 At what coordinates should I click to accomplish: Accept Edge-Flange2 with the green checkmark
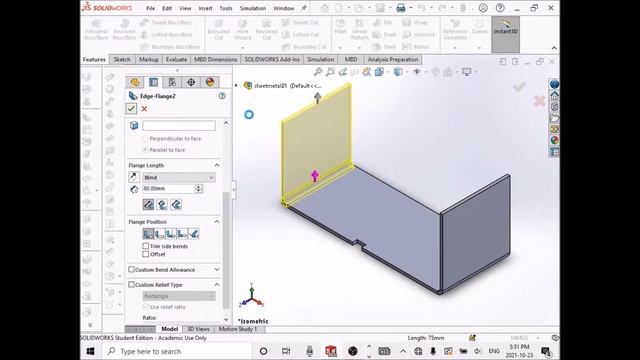(131, 109)
